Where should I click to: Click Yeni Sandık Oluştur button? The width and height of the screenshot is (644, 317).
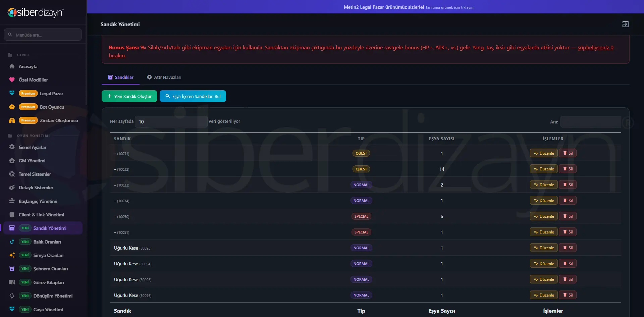pos(129,96)
